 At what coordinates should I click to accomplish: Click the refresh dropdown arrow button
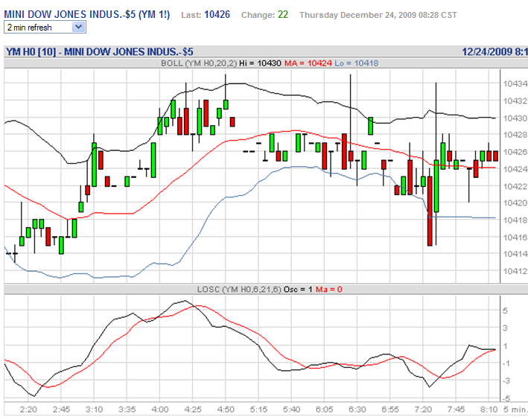(x=78, y=27)
